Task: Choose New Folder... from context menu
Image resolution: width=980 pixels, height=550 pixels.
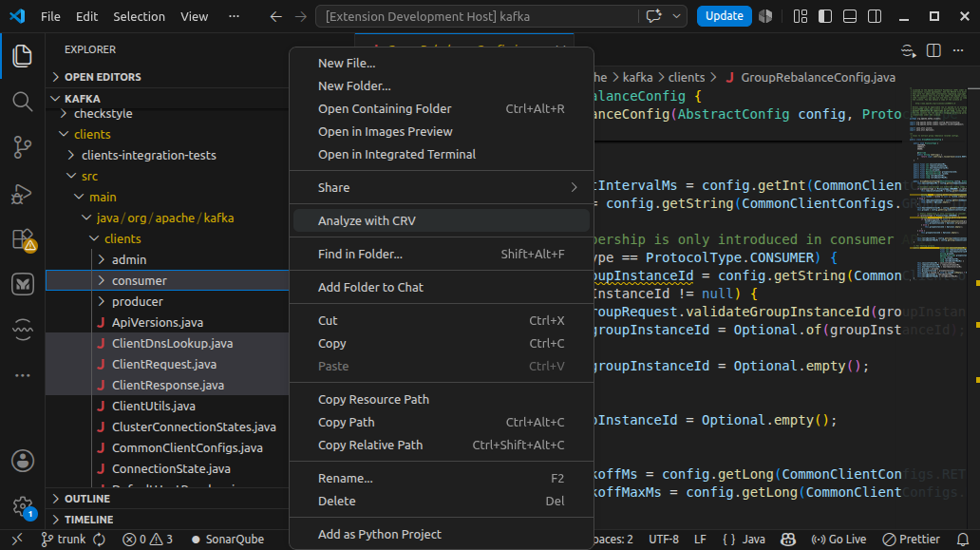Action: [442, 85]
